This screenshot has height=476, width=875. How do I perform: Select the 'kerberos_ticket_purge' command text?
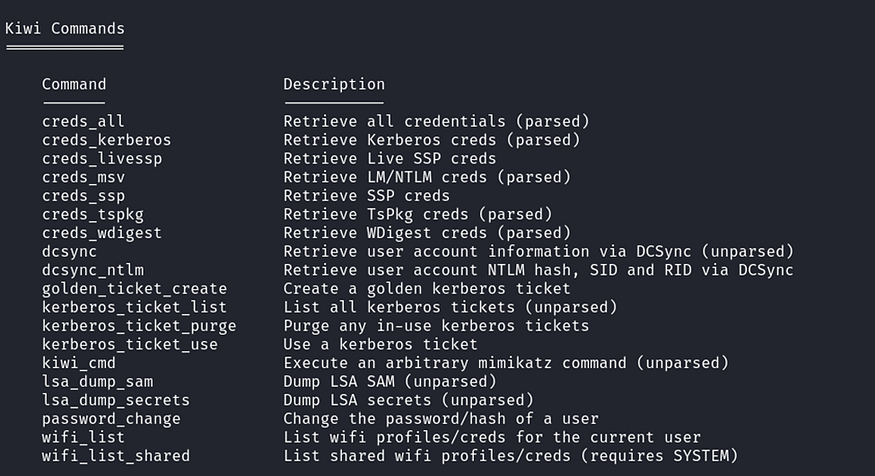[139, 326]
